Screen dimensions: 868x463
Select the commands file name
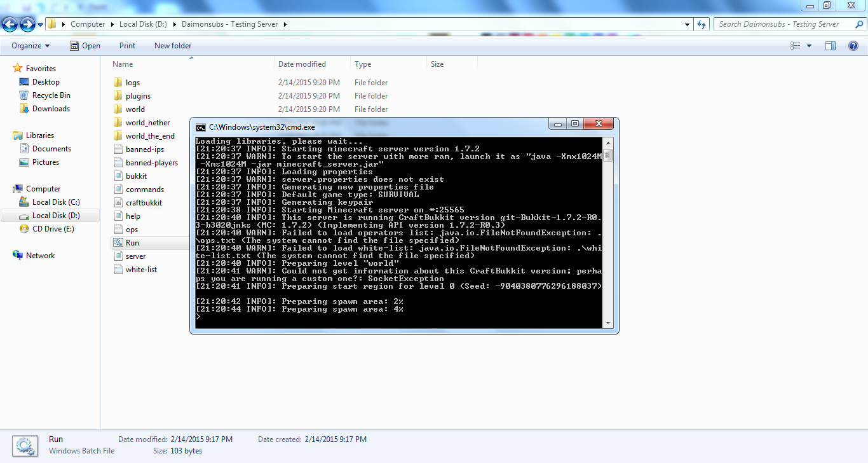click(x=145, y=190)
